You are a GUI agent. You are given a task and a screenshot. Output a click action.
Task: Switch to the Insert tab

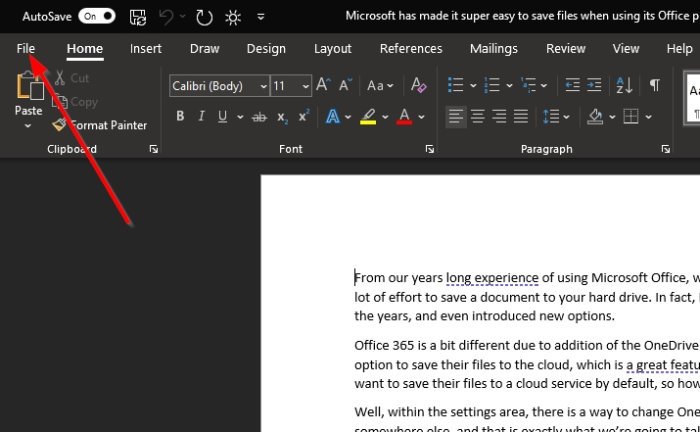click(146, 48)
